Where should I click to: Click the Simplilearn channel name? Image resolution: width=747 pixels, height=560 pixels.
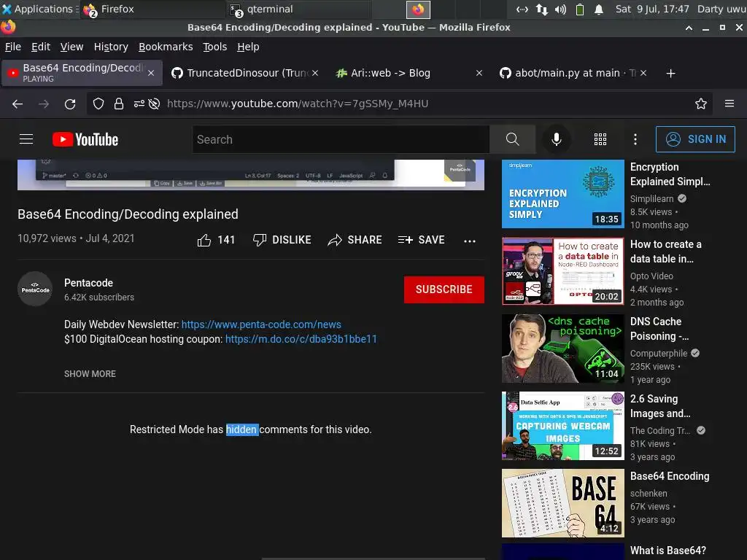pyautogui.click(x=651, y=198)
